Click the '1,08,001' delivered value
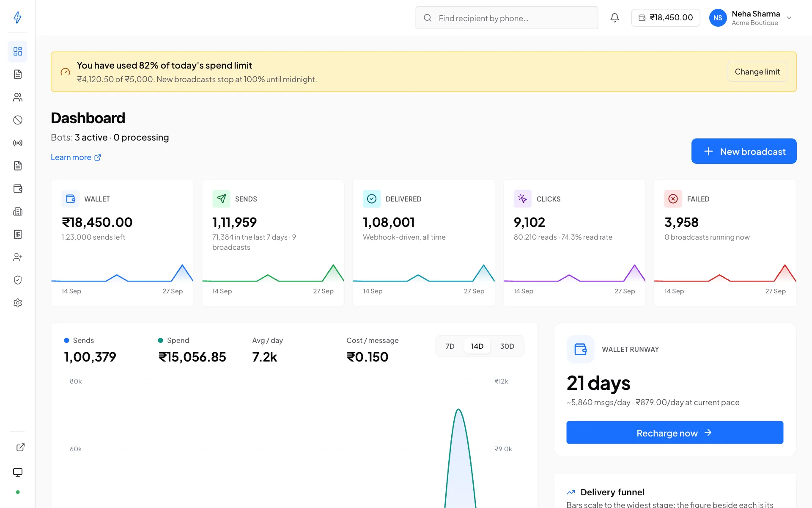The width and height of the screenshot is (812, 508). [389, 222]
